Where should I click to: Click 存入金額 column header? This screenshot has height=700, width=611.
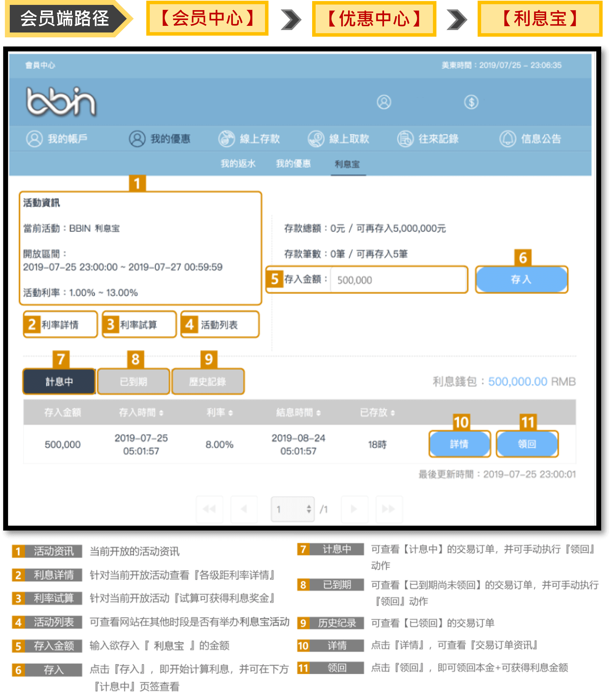[62, 413]
